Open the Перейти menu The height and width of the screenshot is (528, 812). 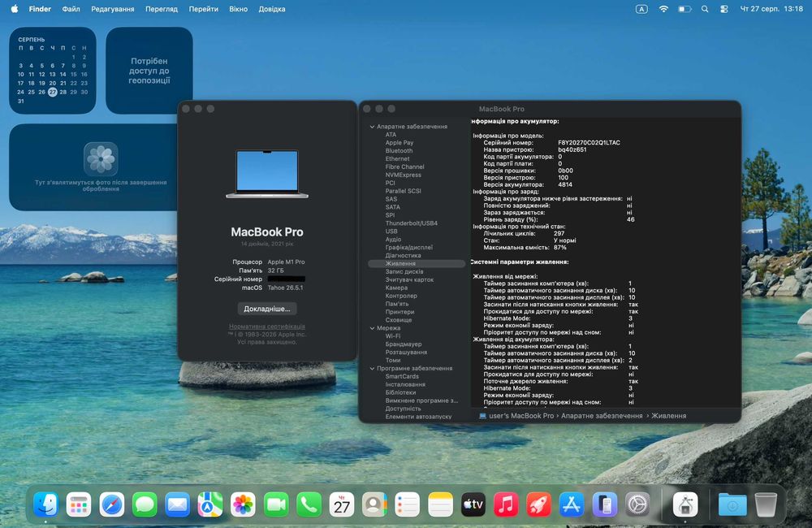click(x=204, y=9)
